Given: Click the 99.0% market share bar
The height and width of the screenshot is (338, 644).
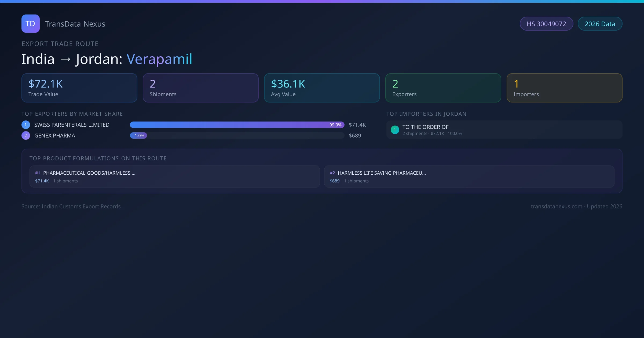Looking at the screenshot, I should (237, 125).
